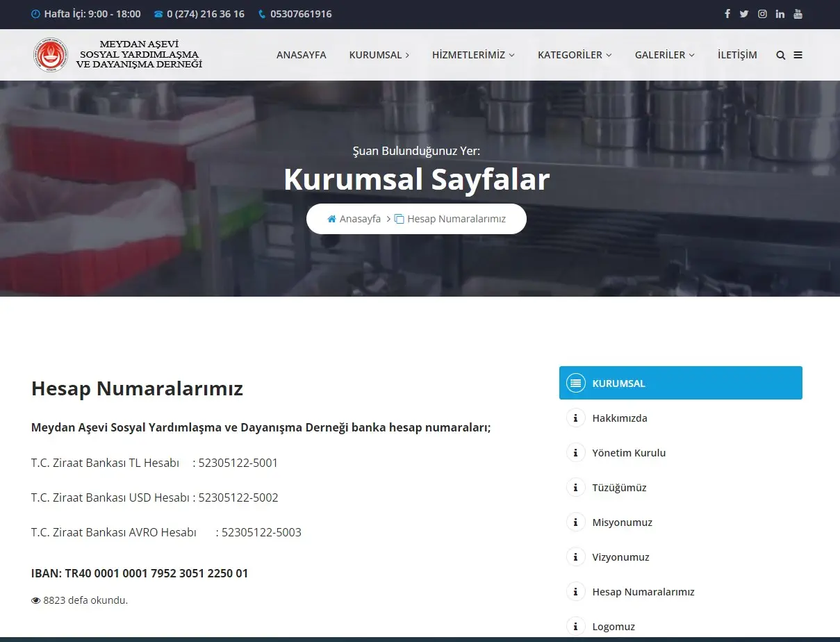Open the hamburger menu icon
Viewport: 840px width, 642px height.
coord(798,56)
